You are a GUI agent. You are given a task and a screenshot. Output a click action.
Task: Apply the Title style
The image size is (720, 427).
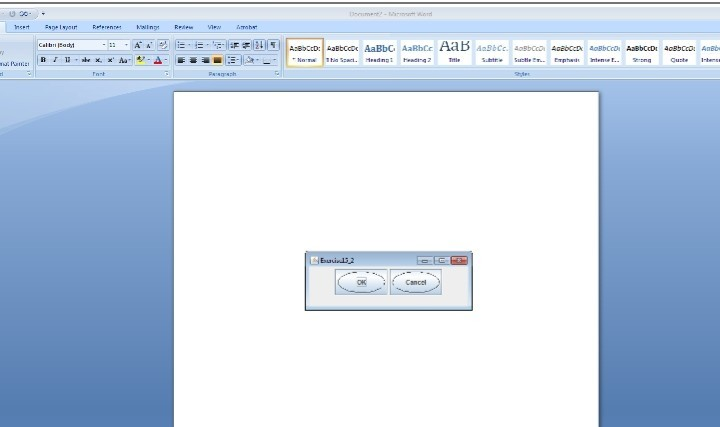[454, 52]
